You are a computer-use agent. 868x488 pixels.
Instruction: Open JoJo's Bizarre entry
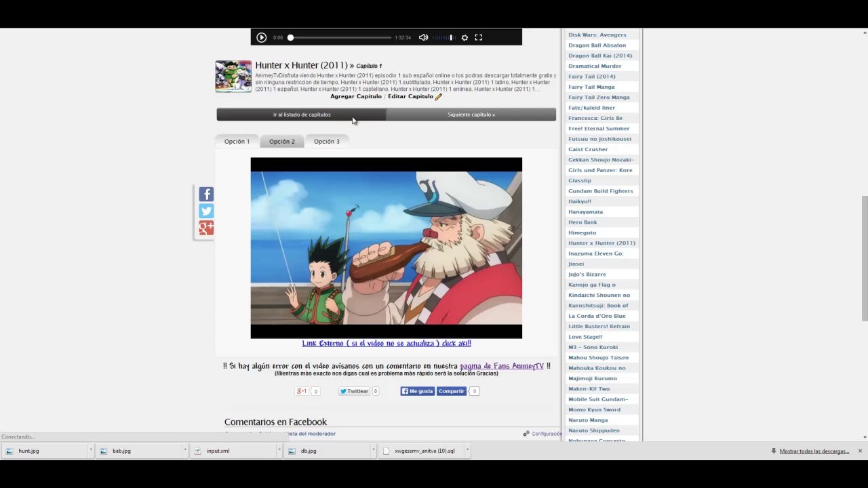(587, 274)
